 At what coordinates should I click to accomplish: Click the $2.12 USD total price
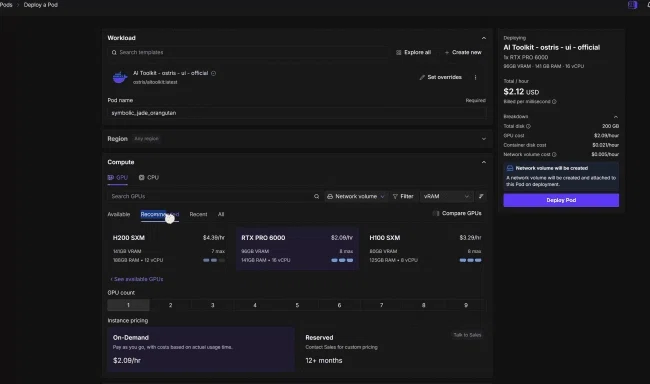(x=521, y=92)
